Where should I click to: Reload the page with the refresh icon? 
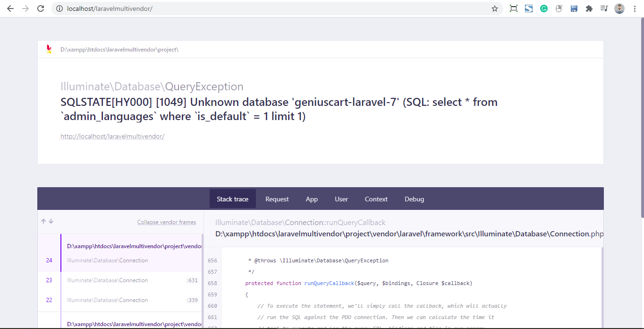(41, 9)
